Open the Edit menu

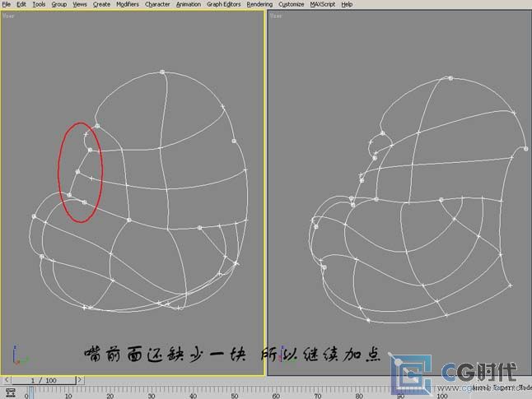click(x=21, y=4)
